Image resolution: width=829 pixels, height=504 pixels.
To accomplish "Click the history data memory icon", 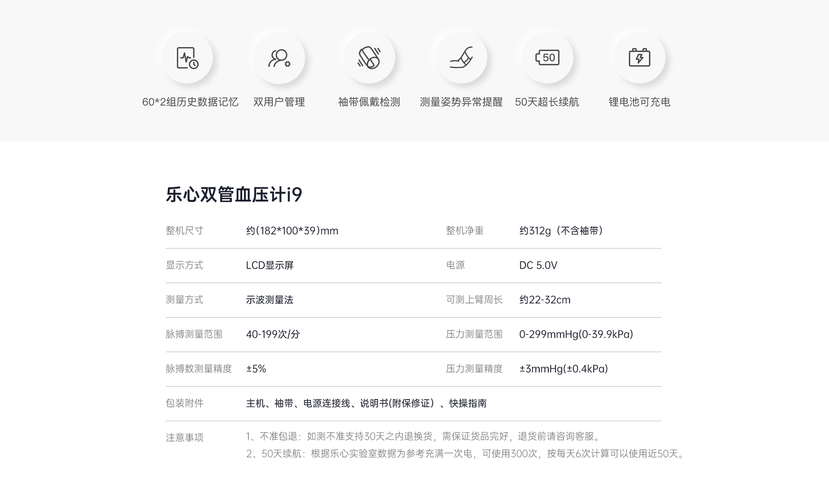I will pos(187,58).
